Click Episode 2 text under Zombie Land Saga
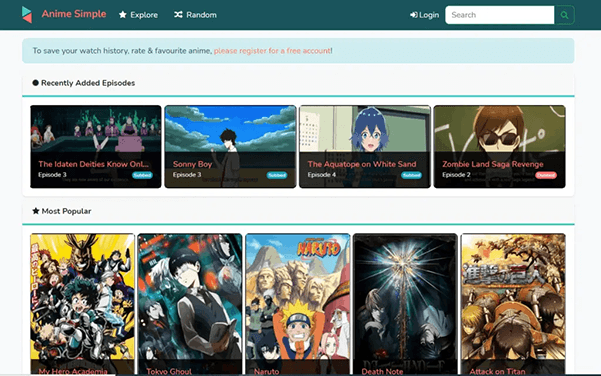Screen dimensions: 601x376 pos(456,175)
